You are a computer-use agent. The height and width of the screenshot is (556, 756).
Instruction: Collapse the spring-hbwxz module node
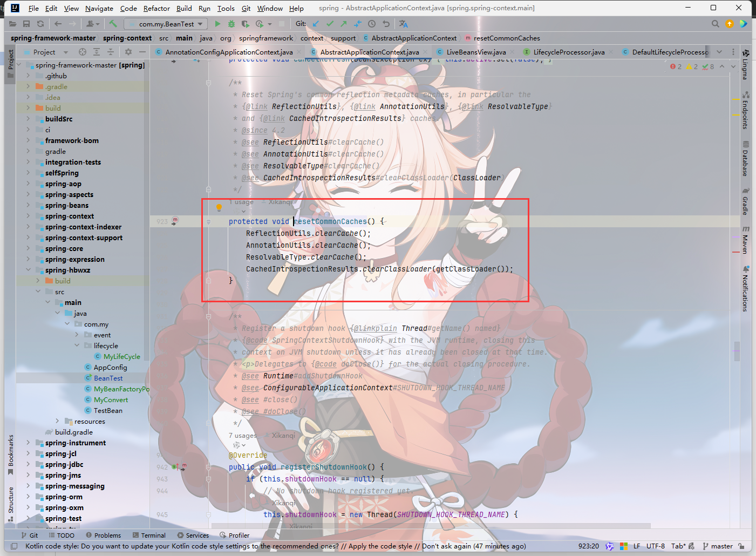28,270
